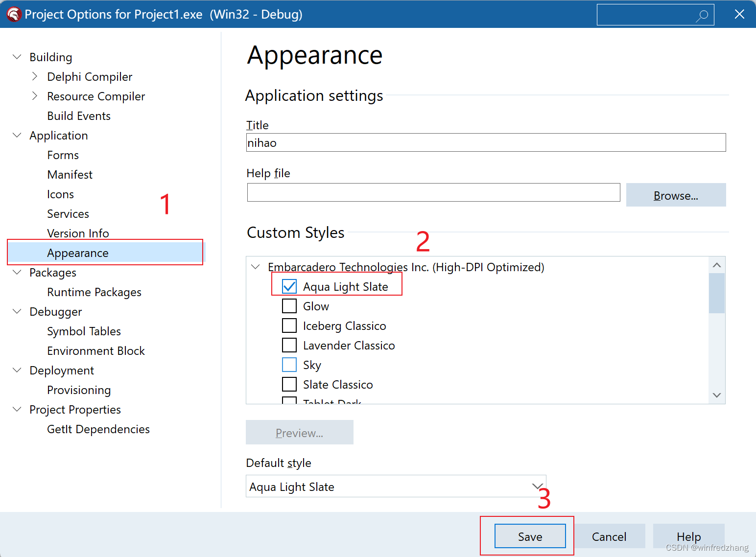756x557 pixels.
Task: Select Delphi Compiler label in tree
Action: (x=90, y=77)
